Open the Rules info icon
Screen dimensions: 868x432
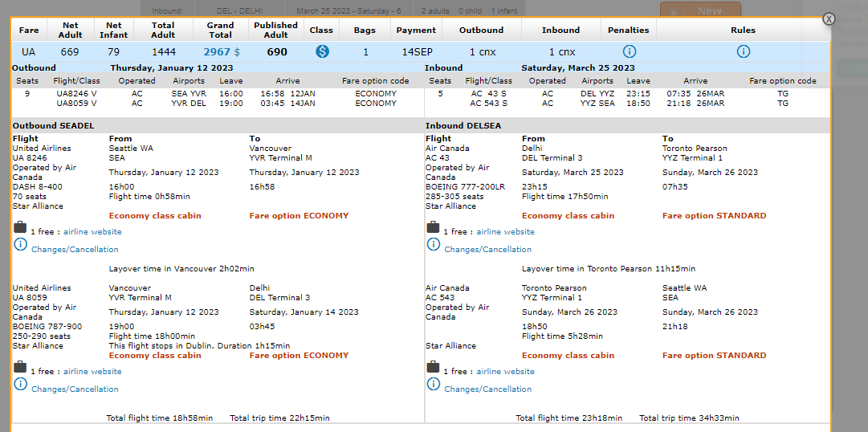(744, 51)
